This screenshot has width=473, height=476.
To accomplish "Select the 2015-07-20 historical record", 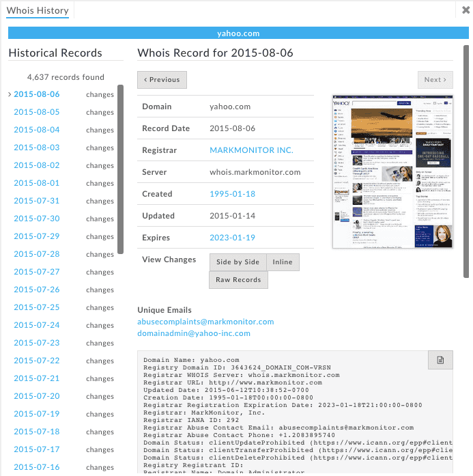I will click(x=37, y=396).
